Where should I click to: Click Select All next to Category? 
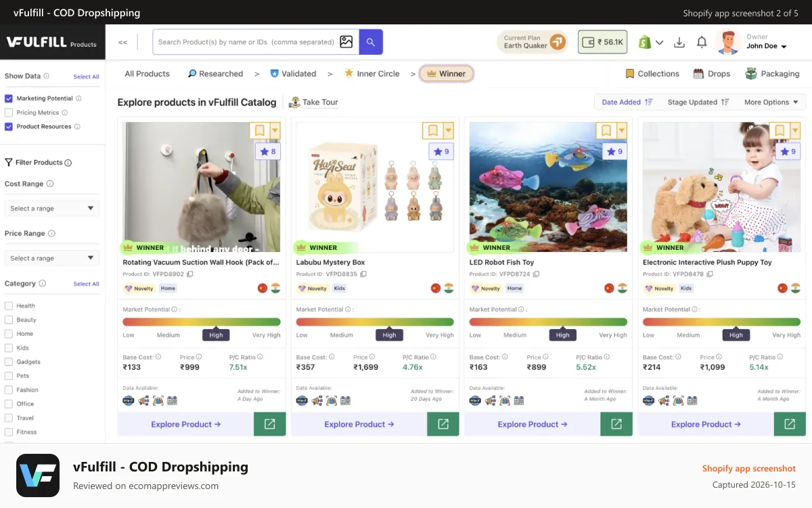click(x=86, y=284)
